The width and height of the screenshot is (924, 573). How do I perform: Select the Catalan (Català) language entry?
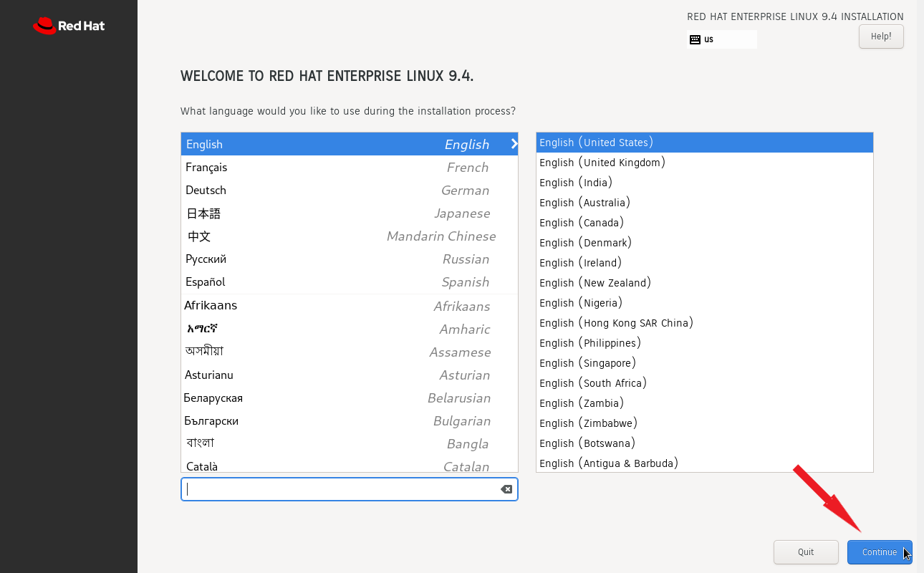pos(287,466)
